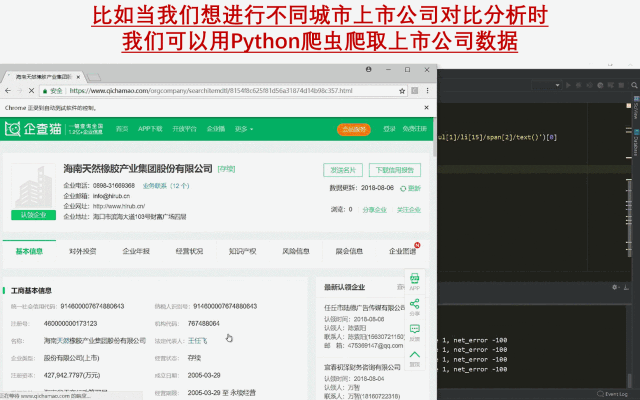Select the 对外投资 tab
This screenshot has width=640, height=400.
pos(82,251)
